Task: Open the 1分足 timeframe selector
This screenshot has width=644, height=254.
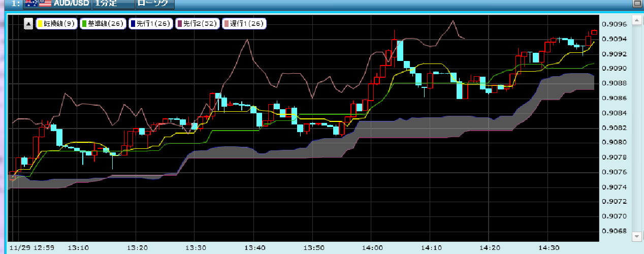Action: 113,4
